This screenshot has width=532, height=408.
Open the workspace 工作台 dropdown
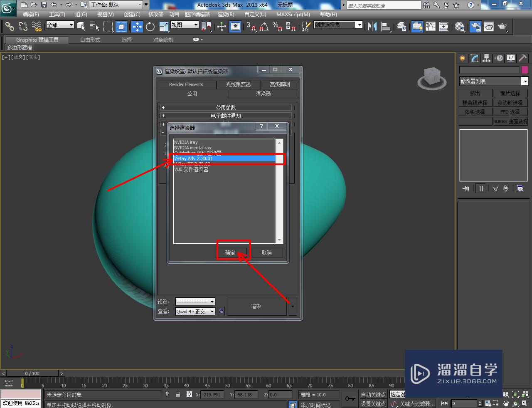[116, 5]
